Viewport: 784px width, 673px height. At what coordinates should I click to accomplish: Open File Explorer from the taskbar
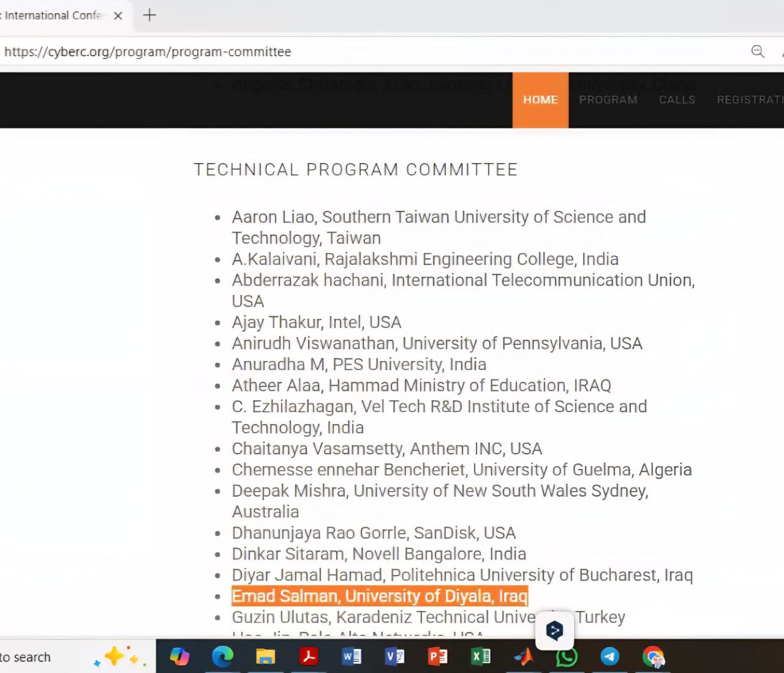(x=265, y=656)
